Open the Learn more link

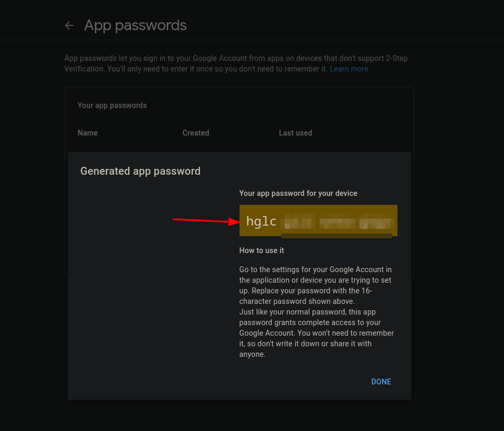click(349, 69)
